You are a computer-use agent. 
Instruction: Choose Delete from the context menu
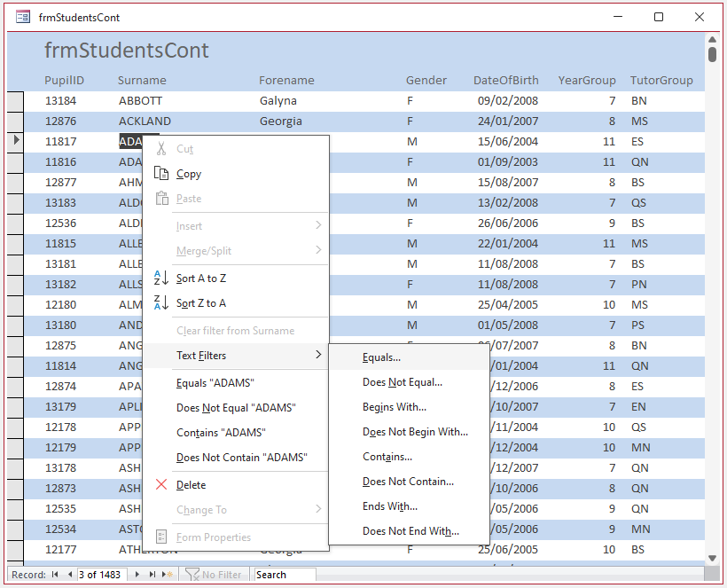(236, 485)
